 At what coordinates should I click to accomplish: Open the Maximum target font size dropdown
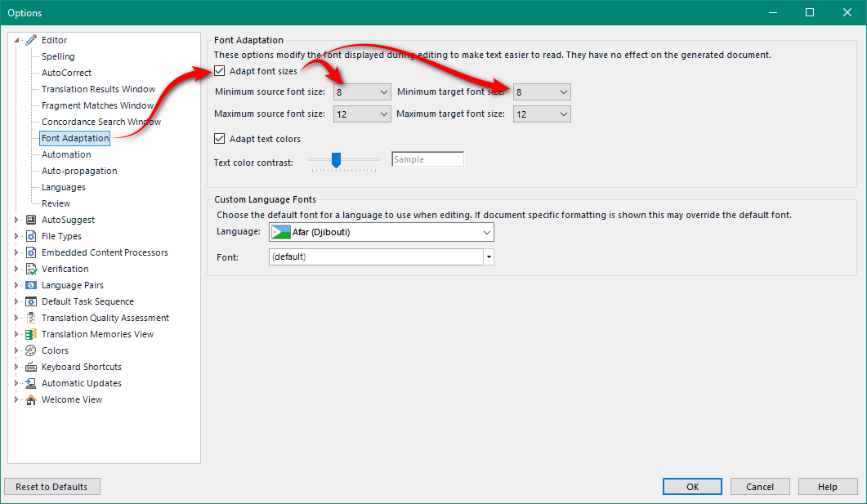542,114
